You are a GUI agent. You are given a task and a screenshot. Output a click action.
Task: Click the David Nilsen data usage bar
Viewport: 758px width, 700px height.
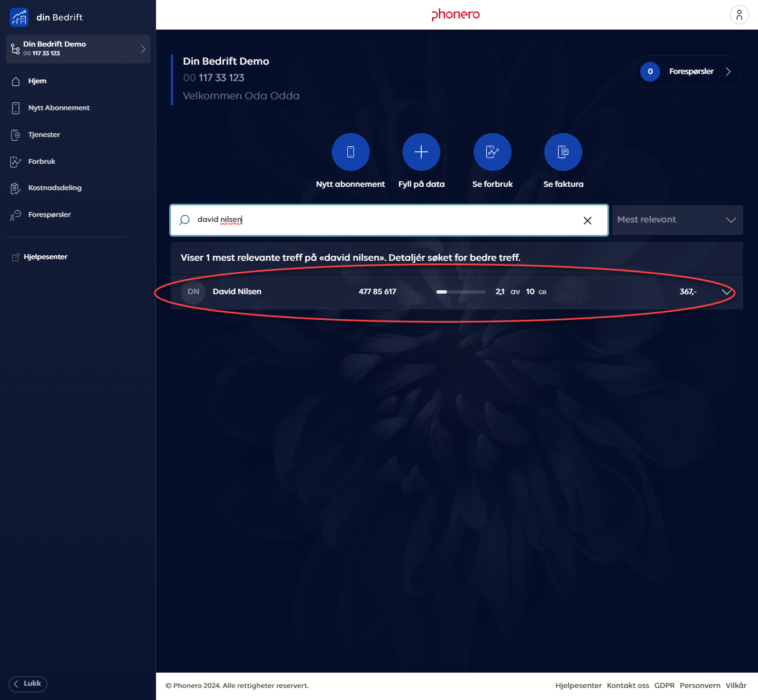click(461, 292)
